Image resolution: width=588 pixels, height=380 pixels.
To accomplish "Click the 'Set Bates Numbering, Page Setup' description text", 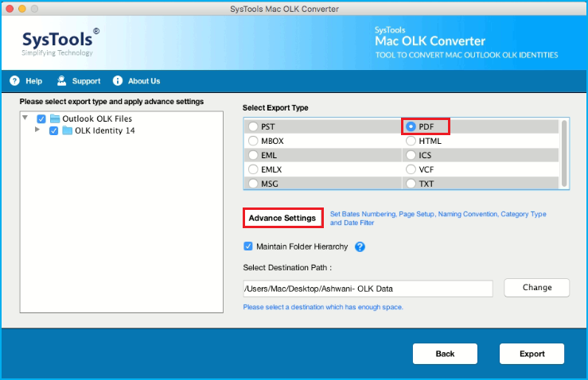I will point(438,218).
